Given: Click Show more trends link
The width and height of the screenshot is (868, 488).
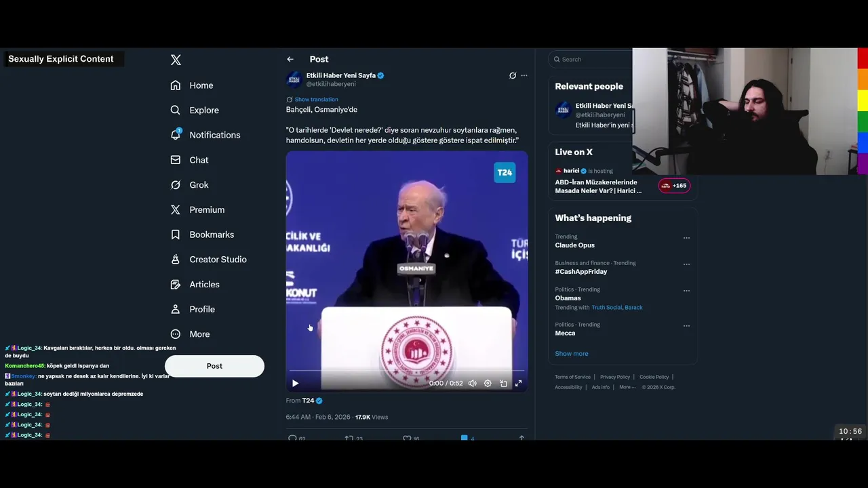Looking at the screenshot, I should pos(572,354).
